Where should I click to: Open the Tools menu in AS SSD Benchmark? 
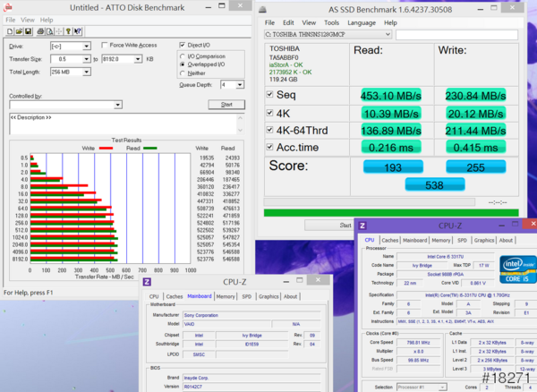click(331, 22)
